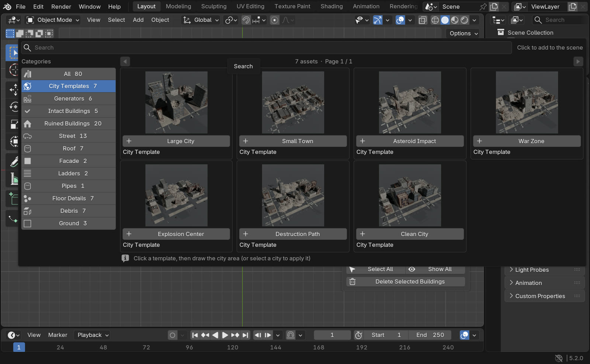Switch to wireframe viewport shading

435,20
